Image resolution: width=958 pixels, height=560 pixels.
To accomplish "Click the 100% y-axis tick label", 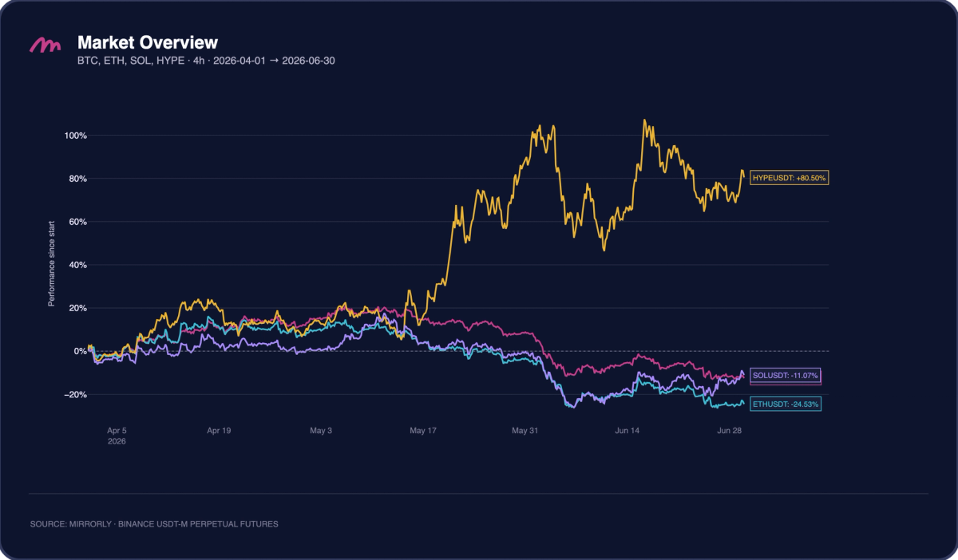I will [x=76, y=136].
